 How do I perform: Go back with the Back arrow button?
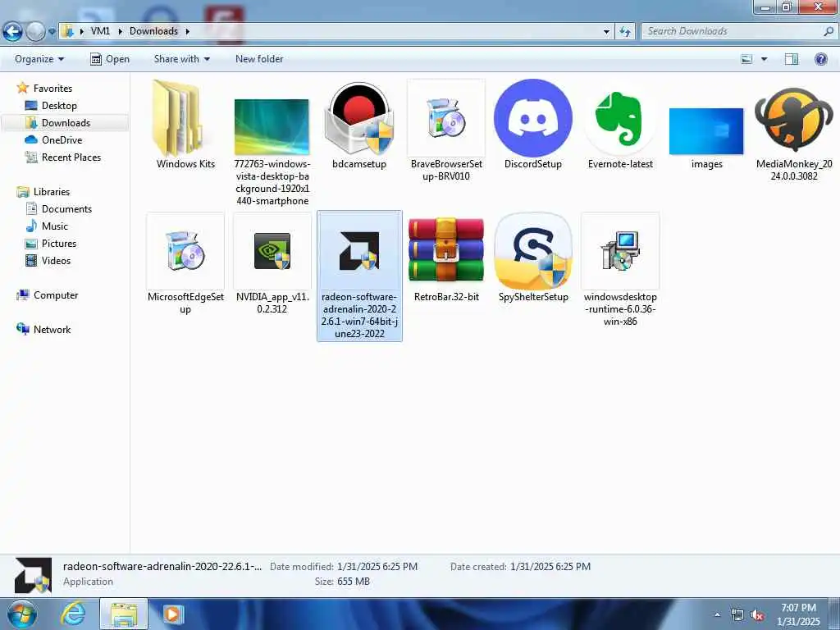pyautogui.click(x=12, y=32)
